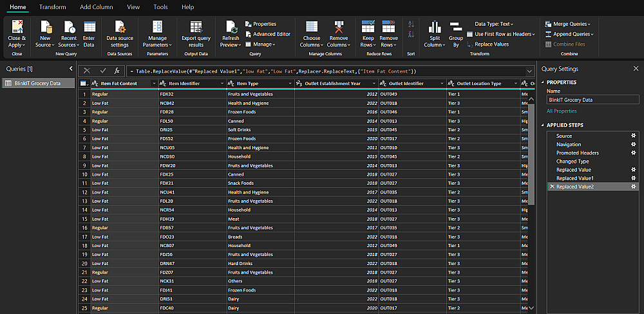
Task: Open Data source settings
Action: coord(119,27)
